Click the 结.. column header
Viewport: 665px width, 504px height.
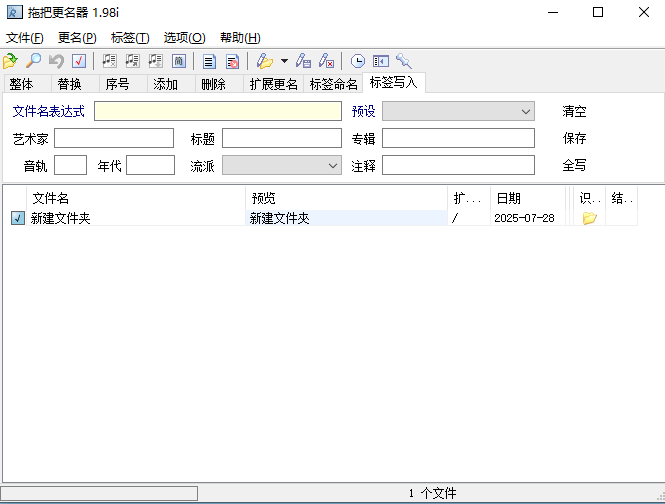click(622, 198)
